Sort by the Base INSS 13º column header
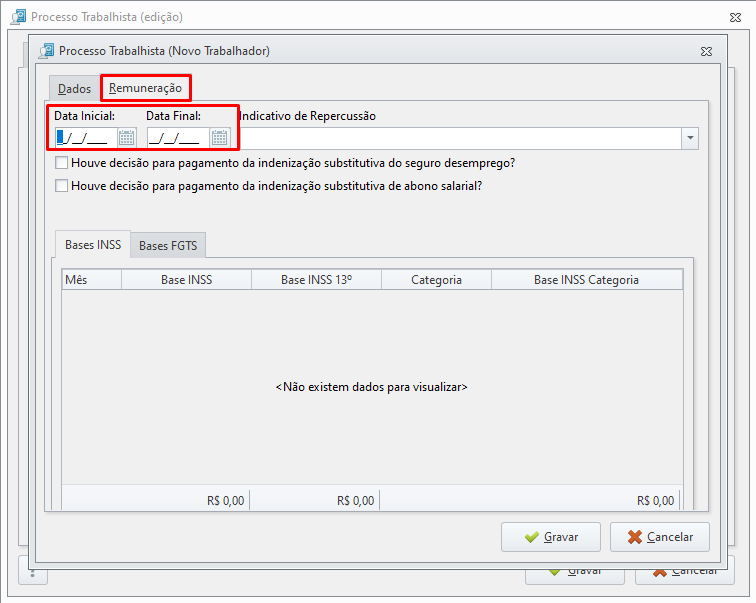This screenshot has height=603, width=756. [316, 280]
